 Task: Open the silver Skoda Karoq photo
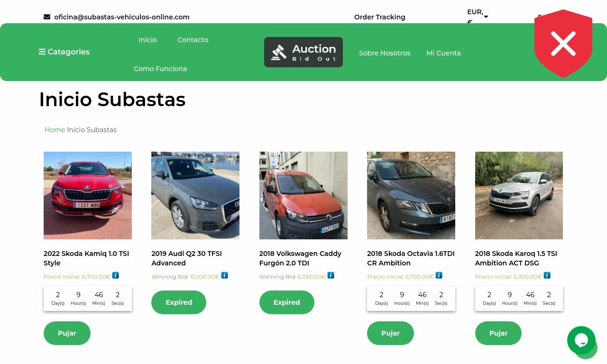[x=519, y=195]
